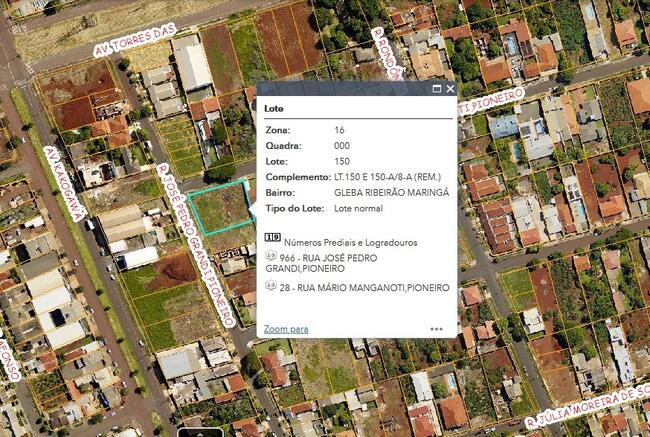Click icon beside 966 - Rua José Pedro Grandi
The image size is (650, 437).
[271, 257]
